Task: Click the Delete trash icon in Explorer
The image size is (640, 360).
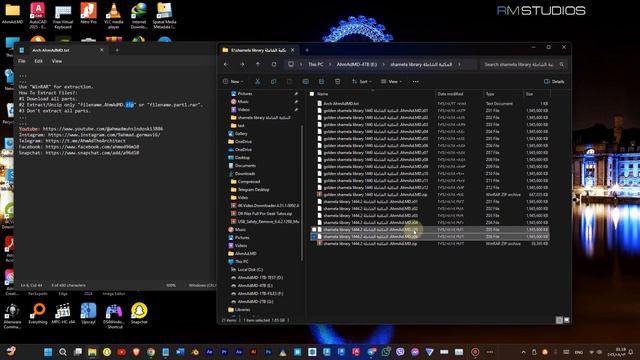Action: tap(338, 82)
